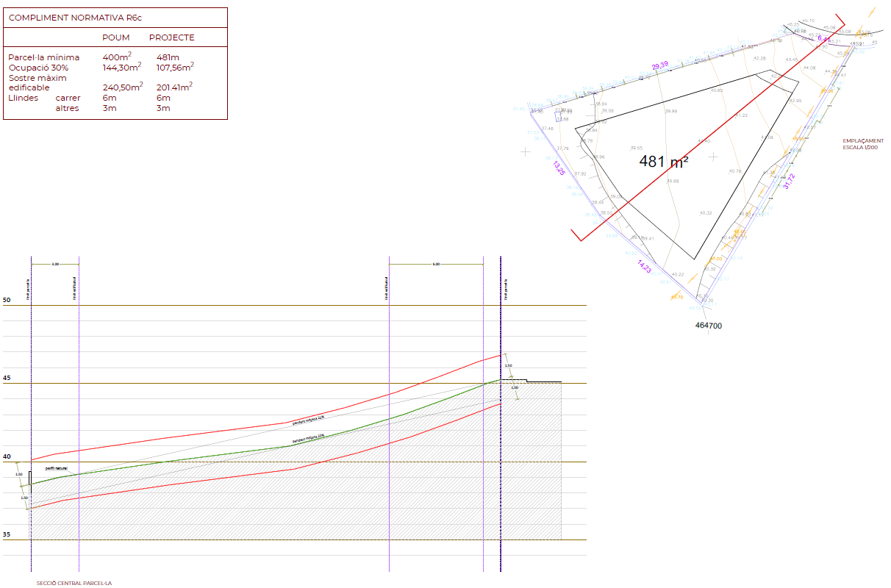This screenshot has width=891, height=588.
Task: Click the elevation label '35' on the section
Action: 7,535
